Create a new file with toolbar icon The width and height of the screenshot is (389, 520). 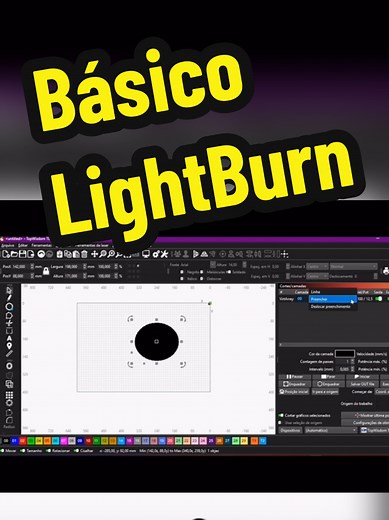coord(6,254)
